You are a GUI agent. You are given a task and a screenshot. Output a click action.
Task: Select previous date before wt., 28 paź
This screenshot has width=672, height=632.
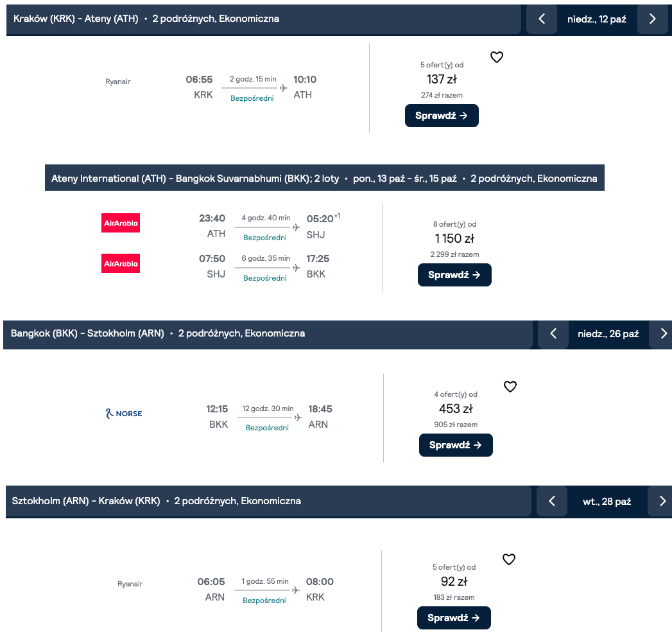(x=552, y=501)
